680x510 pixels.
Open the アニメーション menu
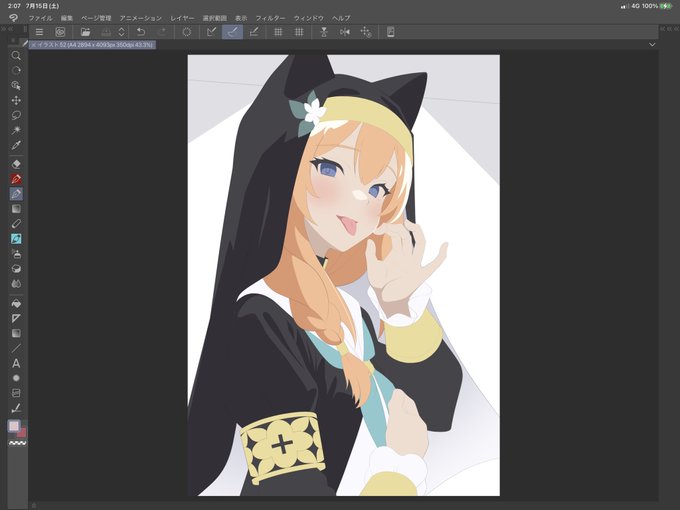click(141, 18)
